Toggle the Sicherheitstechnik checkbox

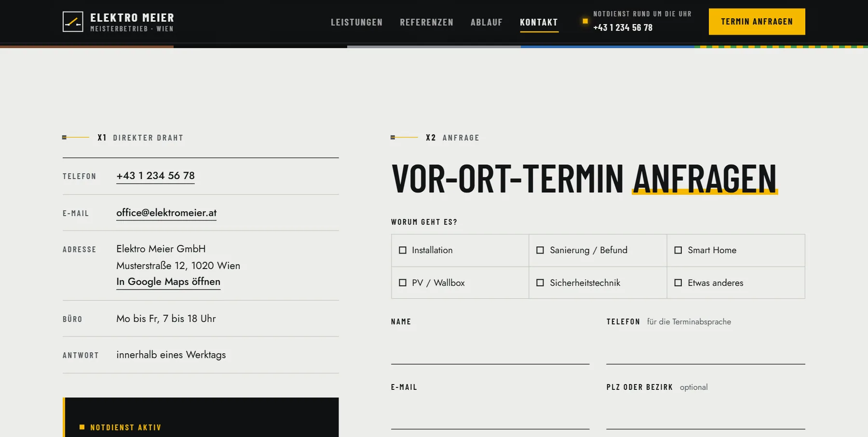tap(540, 283)
